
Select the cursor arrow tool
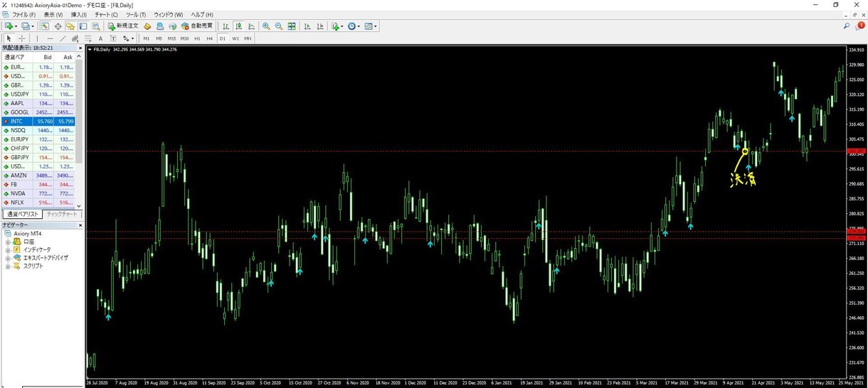coord(9,38)
